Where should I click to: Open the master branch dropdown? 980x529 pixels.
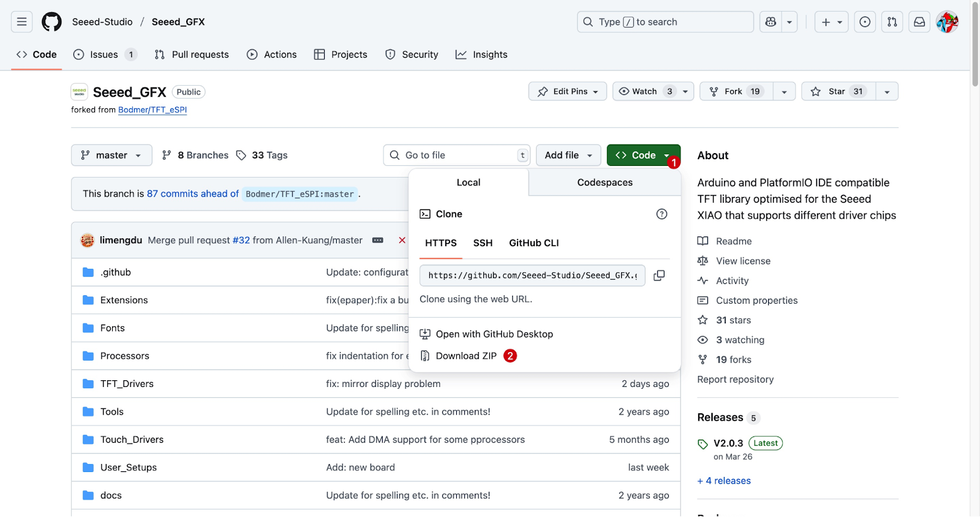coord(111,156)
